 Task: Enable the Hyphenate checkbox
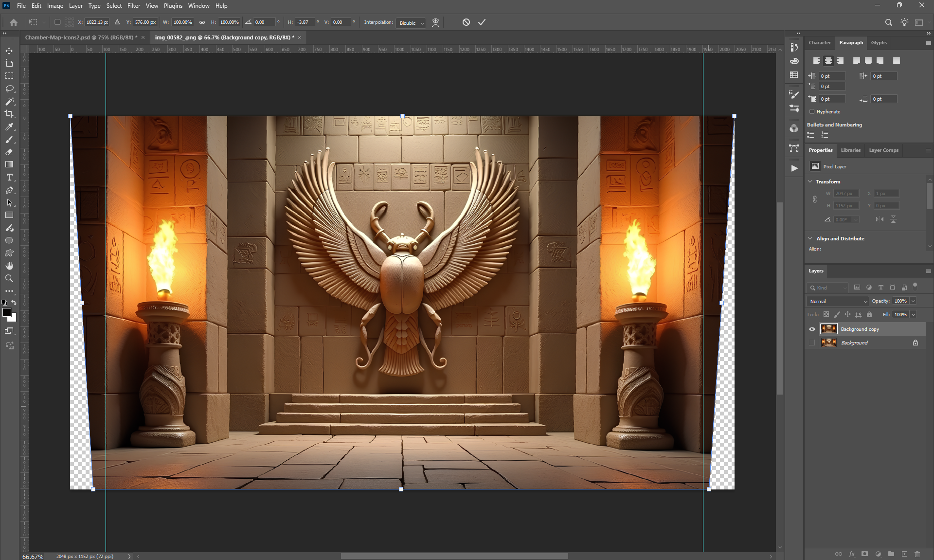[812, 112]
